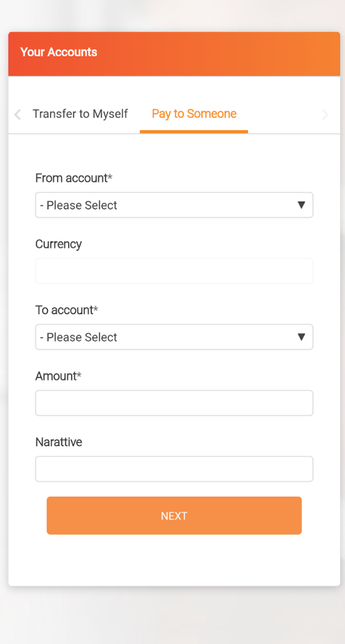Click the From account field label
345x644 pixels.
[74, 178]
